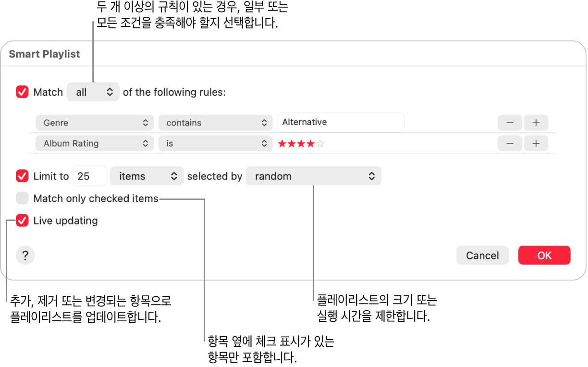This screenshot has width=588, height=367.
Task: Open the Match all/any dropdown
Action: tap(93, 92)
